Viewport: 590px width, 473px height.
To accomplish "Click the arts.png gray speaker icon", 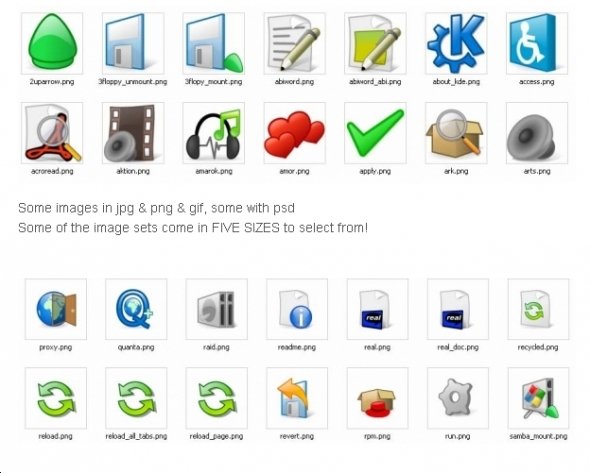I will (537, 133).
